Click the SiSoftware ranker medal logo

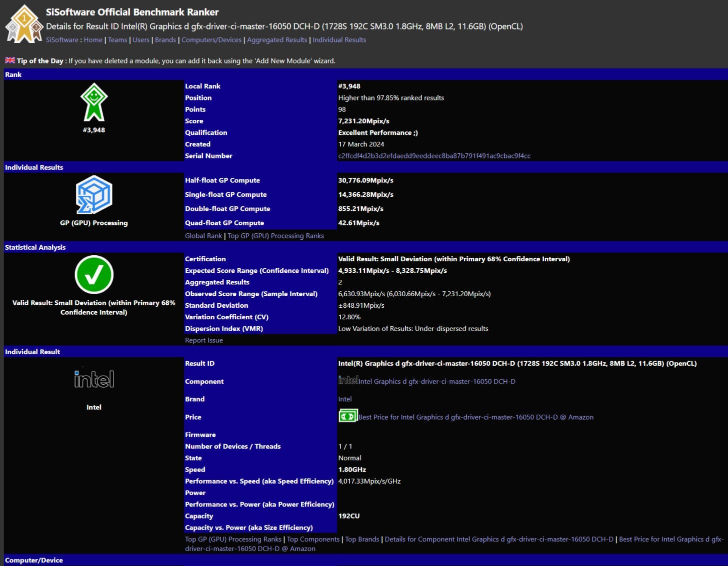23,22
